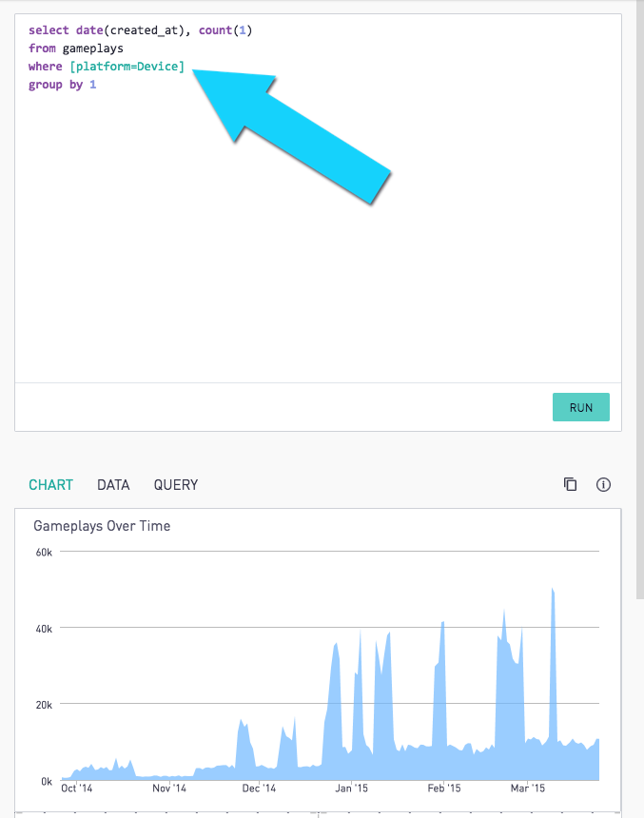Click date(created_at) in the select line

point(133,30)
